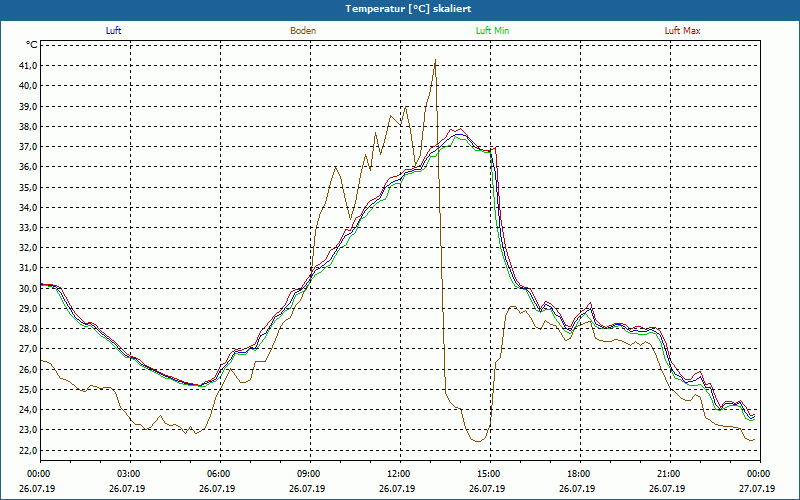Click the '33,0' y-axis value
Viewport: 800px width, 500px height.
click(29, 228)
